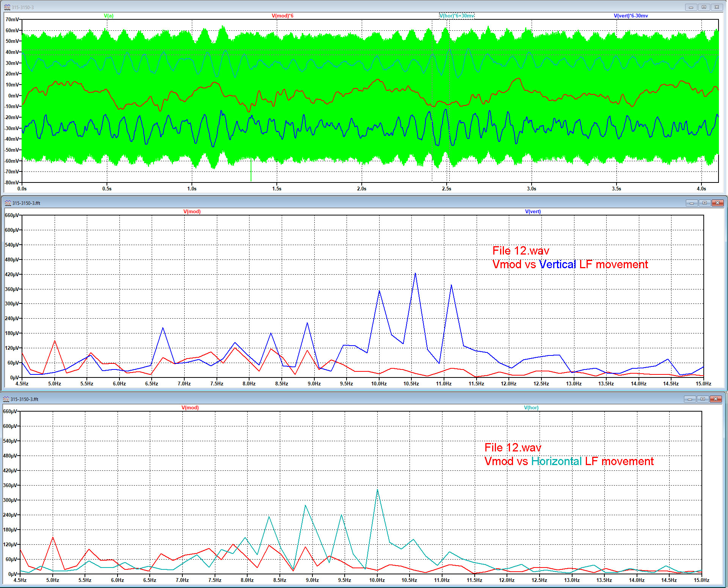Click 'File 12.wav' annotation in V(vert) FFT window
Viewport: 728px width, 588px height.
pyautogui.click(x=521, y=251)
